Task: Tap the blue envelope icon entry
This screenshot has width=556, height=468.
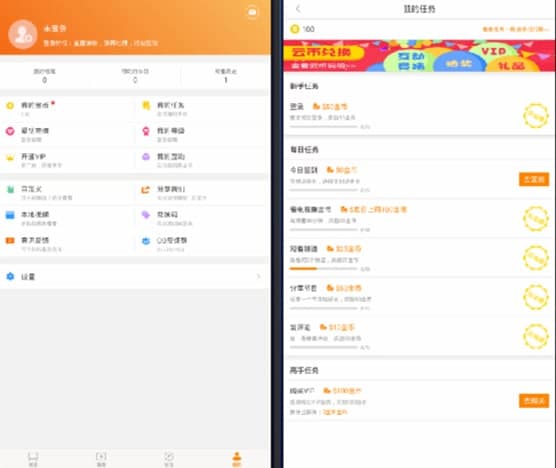Action: click(x=10, y=215)
